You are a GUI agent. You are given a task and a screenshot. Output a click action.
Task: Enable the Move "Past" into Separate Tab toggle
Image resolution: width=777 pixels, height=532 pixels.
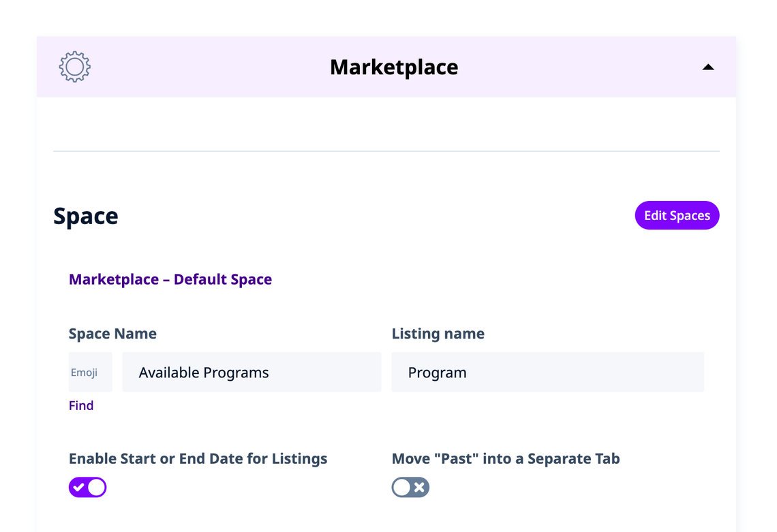(410, 487)
